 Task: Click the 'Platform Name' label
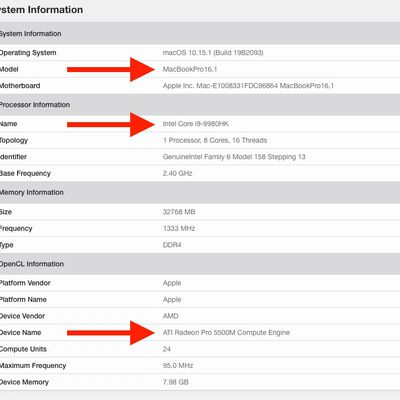pyautogui.click(x=23, y=299)
